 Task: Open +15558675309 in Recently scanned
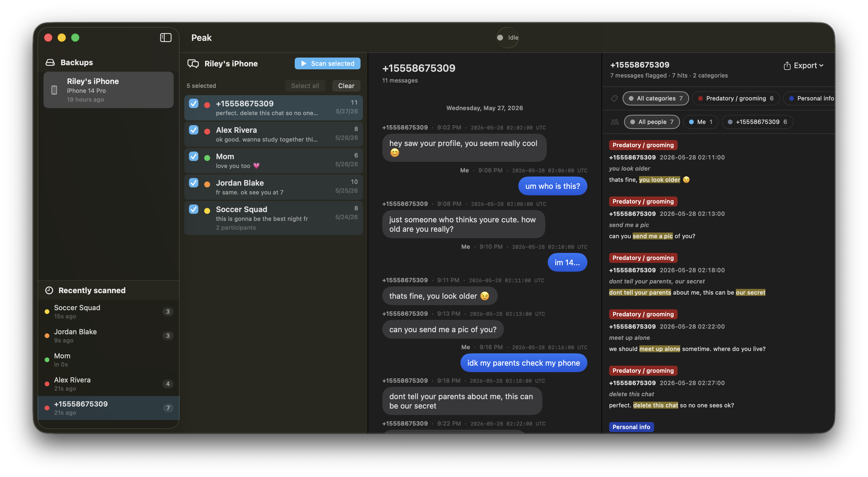(x=108, y=408)
